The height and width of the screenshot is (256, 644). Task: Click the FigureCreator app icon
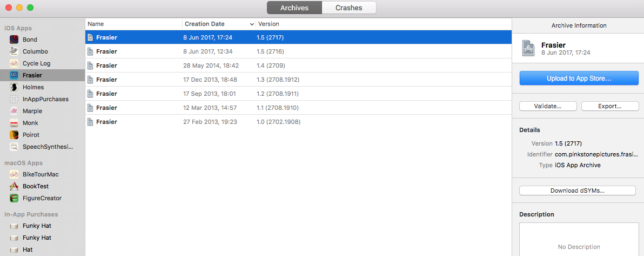pos(14,198)
